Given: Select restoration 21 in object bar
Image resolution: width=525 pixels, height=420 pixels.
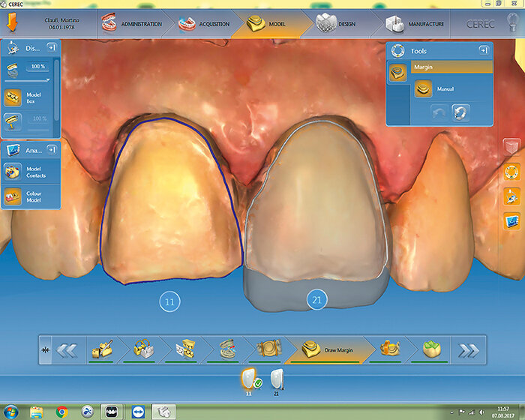Looking at the screenshot, I should click(x=277, y=382).
